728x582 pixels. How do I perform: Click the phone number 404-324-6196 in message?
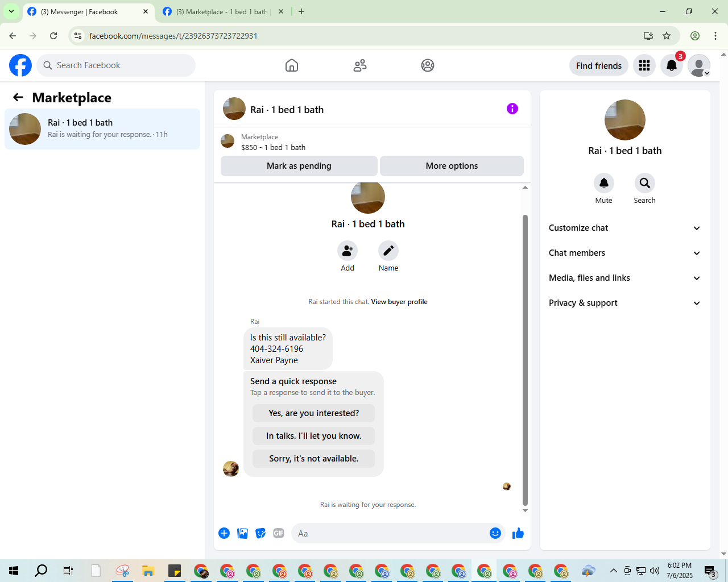click(276, 349)
